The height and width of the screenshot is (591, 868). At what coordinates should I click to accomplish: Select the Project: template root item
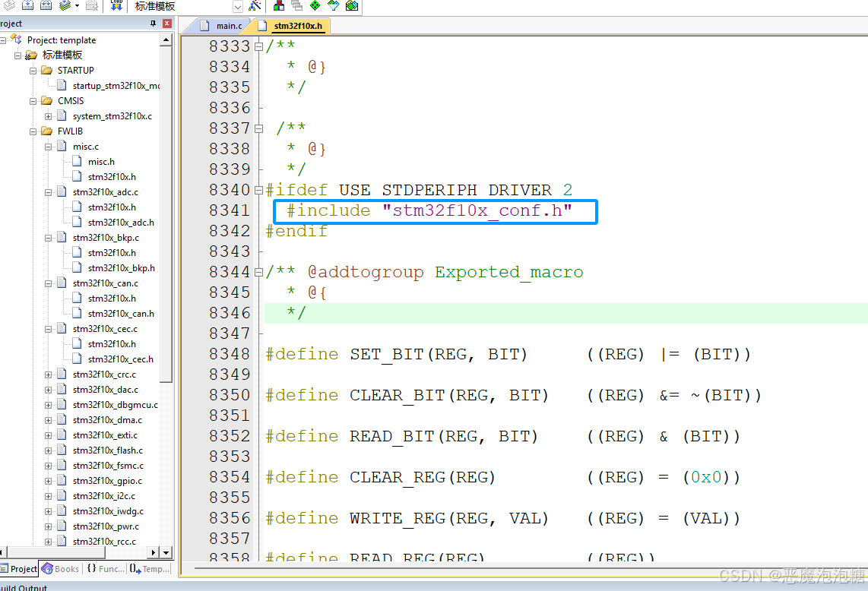[x=62, y=40]
